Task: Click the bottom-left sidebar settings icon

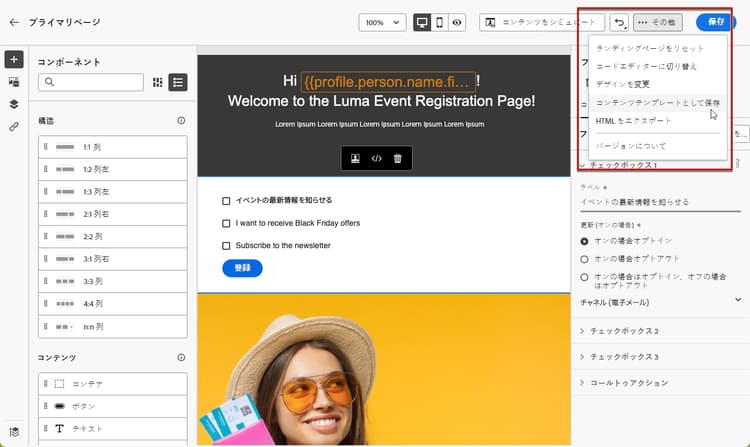Action: point(14,432)
